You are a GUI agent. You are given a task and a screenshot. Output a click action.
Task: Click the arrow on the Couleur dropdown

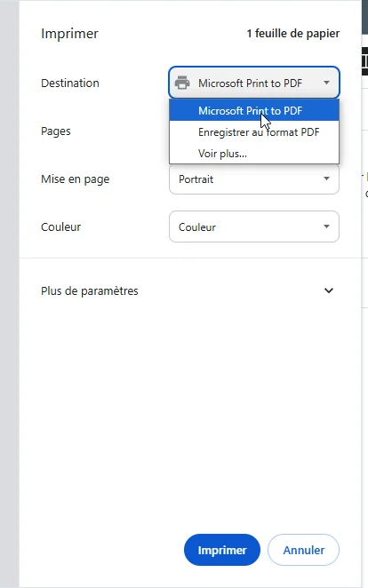(326, 226)
